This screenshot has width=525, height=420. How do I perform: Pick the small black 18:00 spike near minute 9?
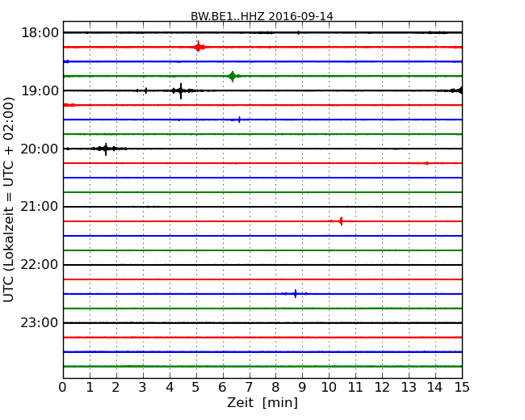coord(298,32)
